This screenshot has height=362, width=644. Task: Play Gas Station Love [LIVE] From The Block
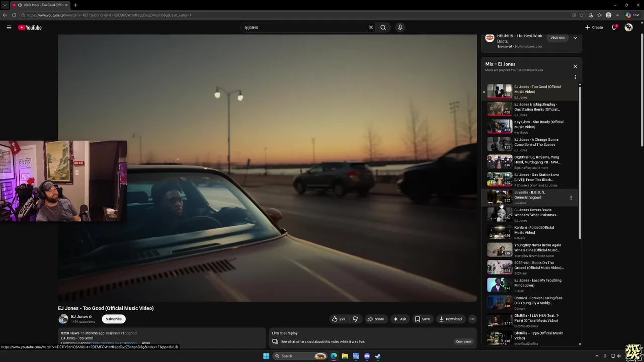click(531, 179)
